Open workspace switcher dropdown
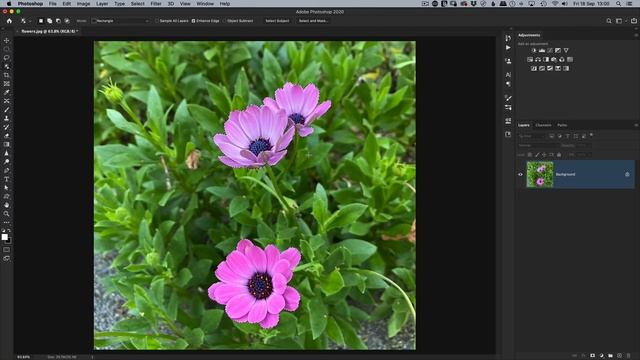The height and width of the screenshot is (360, 640). (620, 21)
